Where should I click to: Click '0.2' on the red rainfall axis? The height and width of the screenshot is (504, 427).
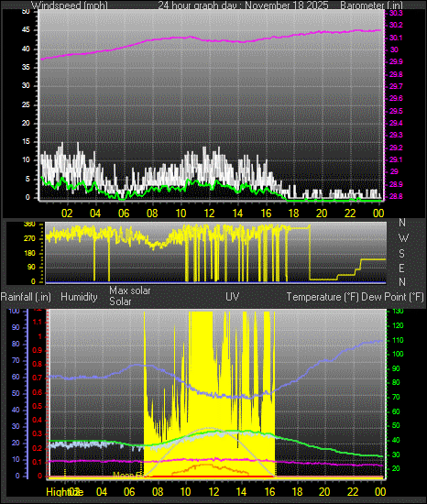tap(38, 448)
